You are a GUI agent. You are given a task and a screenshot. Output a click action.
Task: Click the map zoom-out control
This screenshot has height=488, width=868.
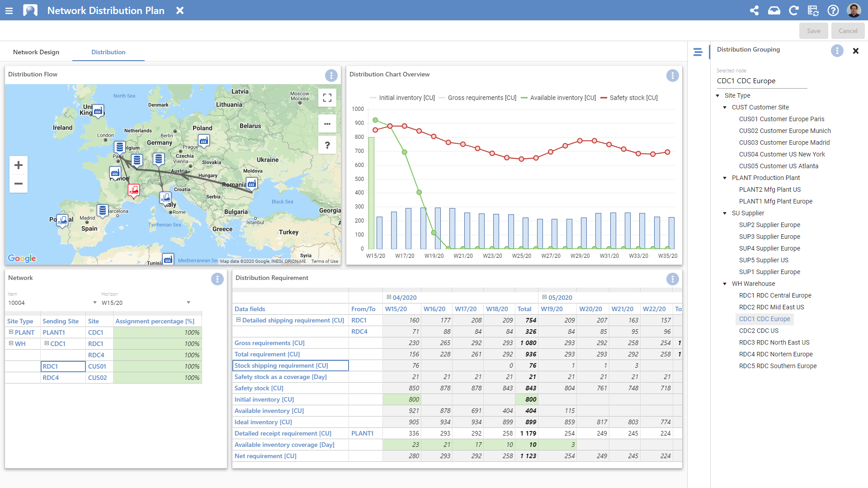click(x=19, y=184)
